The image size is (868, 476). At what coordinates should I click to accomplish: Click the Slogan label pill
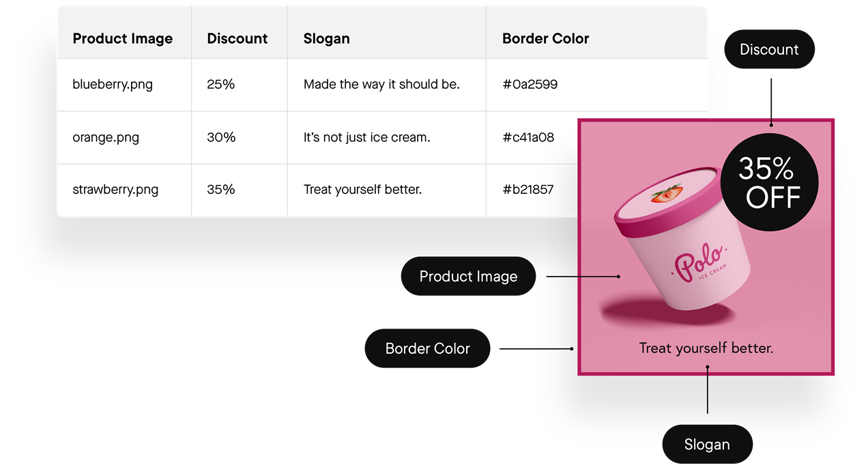pyautogui.click(x=707, y=445)
